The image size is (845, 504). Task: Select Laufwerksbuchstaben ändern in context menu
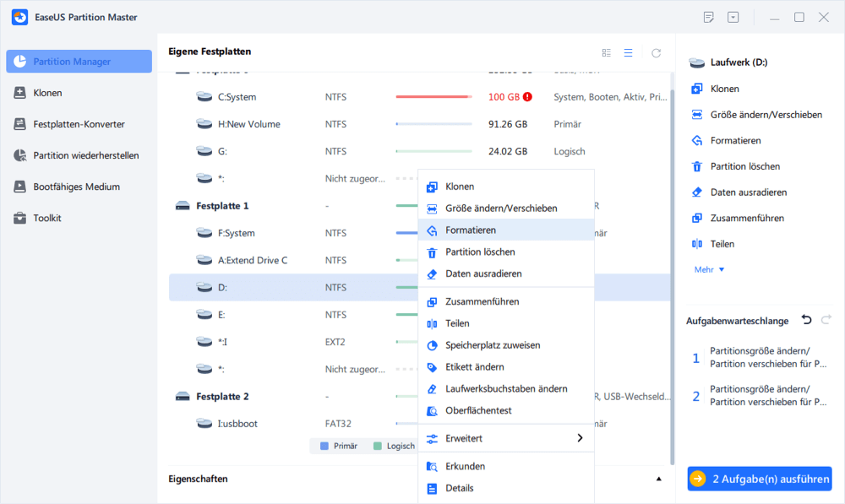pyautogui.click(x=506, y=389)
